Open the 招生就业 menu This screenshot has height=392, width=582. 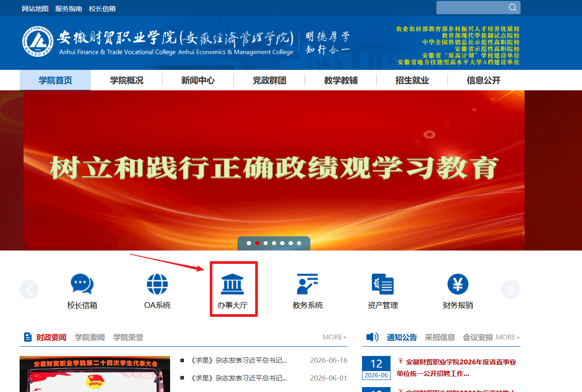point(412,81)
